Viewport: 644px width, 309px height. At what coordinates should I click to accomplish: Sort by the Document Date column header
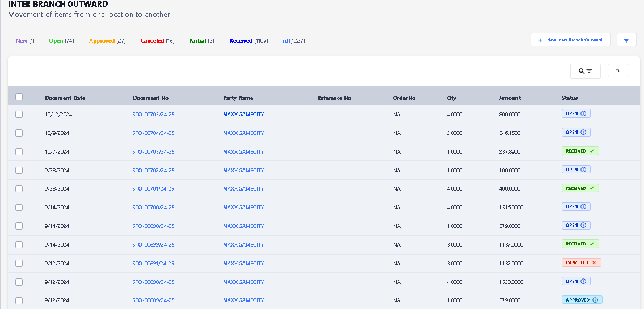pyautogui.click(x=65, y=98)
